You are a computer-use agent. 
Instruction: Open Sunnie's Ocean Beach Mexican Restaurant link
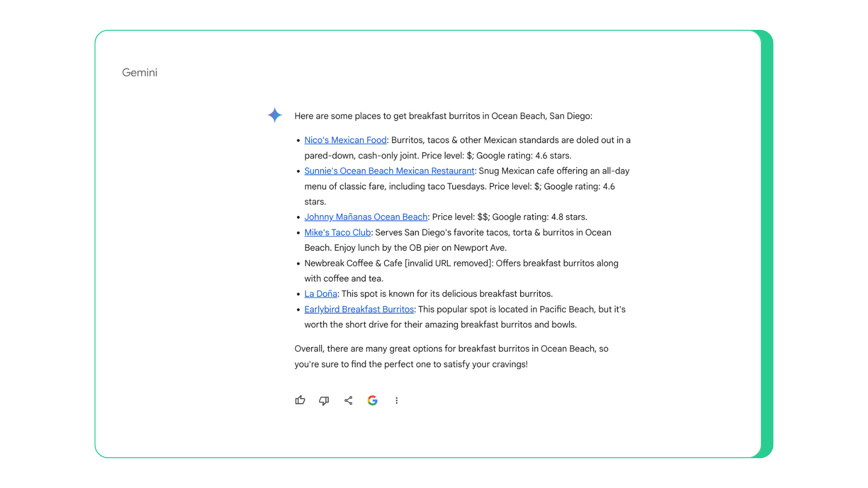(389, 171)
